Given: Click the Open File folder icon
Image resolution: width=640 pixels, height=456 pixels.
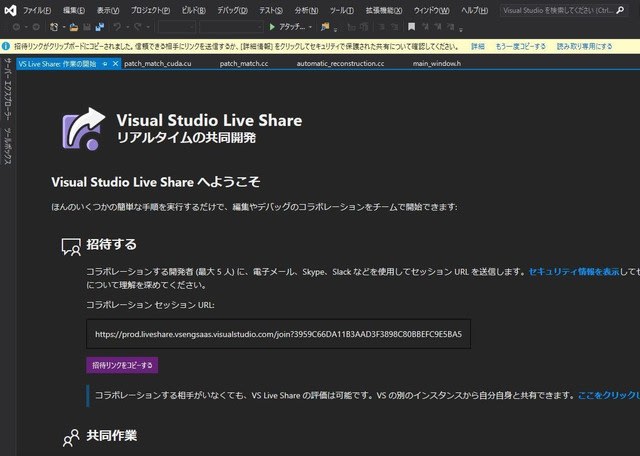Looking at the screenshot, I should [x=73, y=27].
